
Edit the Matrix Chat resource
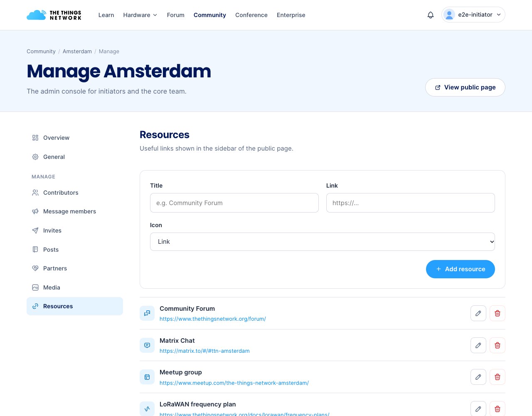478,345
